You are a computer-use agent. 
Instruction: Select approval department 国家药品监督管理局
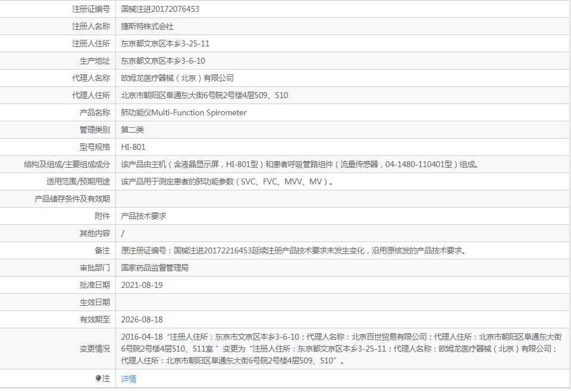[x=155, y=268]
